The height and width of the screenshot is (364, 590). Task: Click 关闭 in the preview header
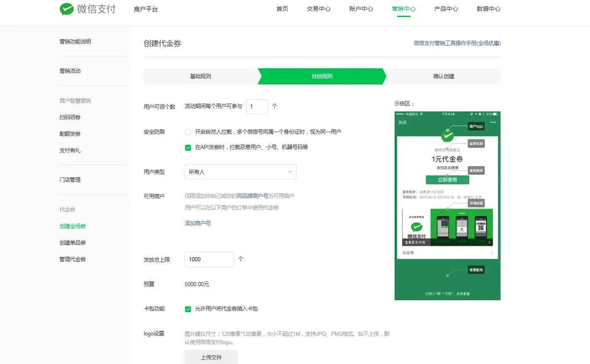[402, 123]
